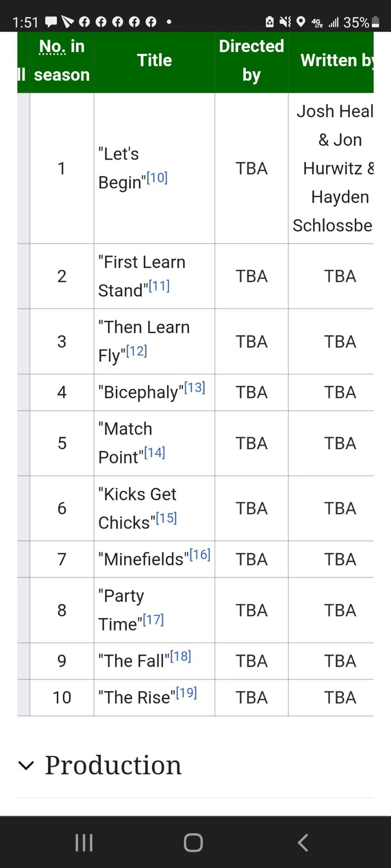Tap the vibrate mode status icon
The image size is (391, 868).
point(285,22)
